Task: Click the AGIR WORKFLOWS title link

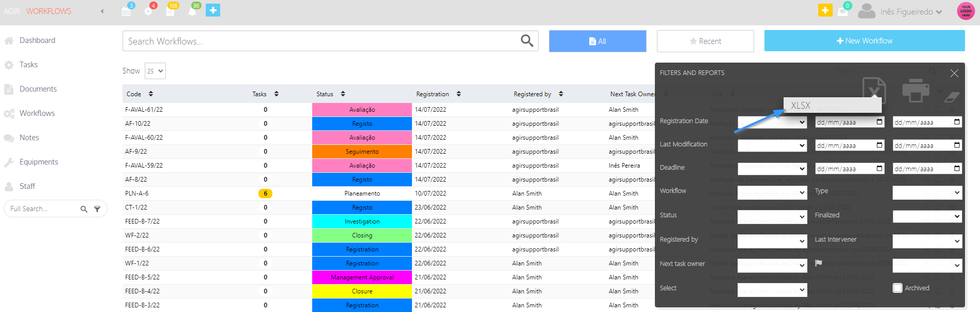Action: tap(37, 11)
